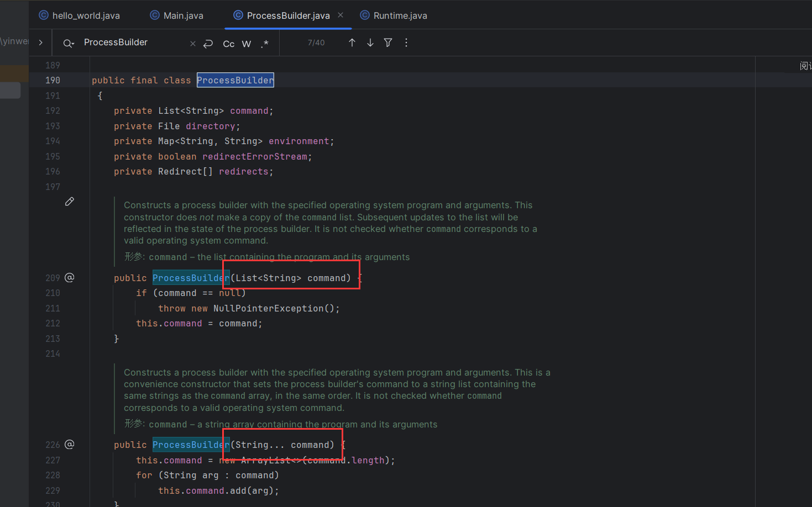
Task: Click line number 190 in gutter
Action: (53, 80)
